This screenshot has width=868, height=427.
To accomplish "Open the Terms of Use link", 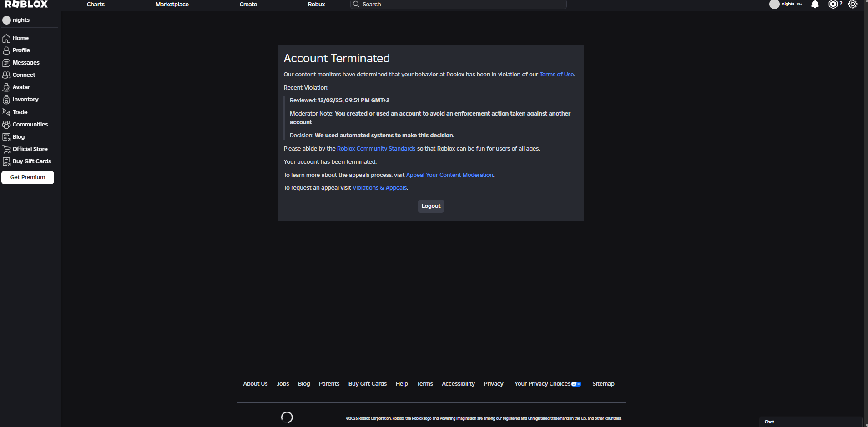I will coord(557,75).
